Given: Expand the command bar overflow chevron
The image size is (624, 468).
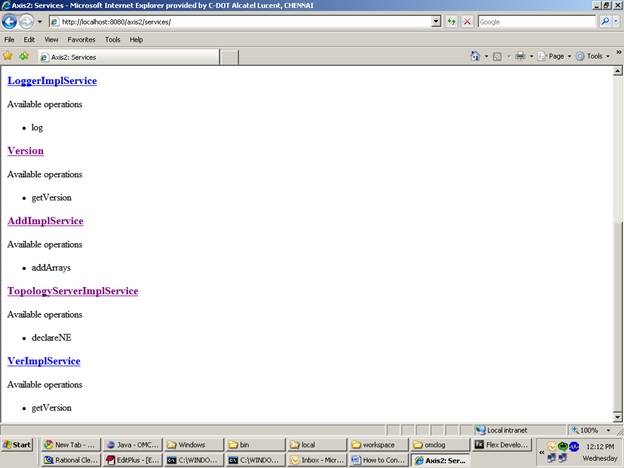Looking at the screenshot, I should 619,52.
